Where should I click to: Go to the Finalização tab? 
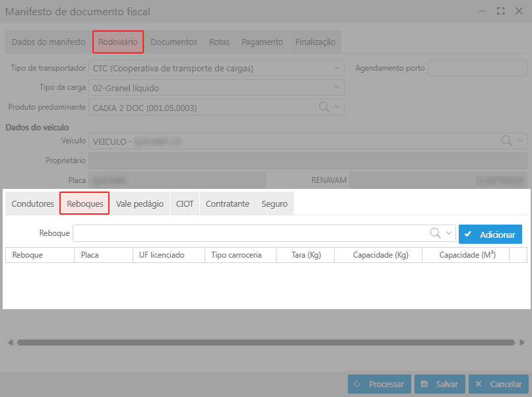315,42
